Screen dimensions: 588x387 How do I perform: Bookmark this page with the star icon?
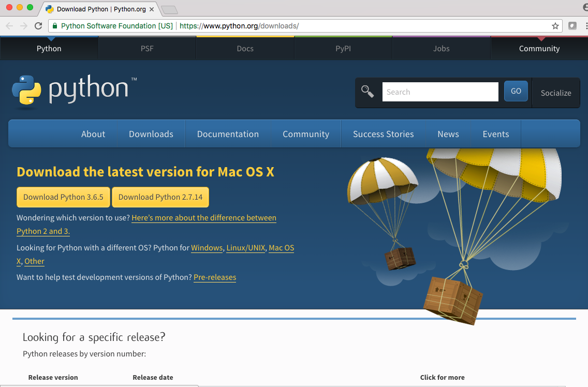click(x=555, y=26)
